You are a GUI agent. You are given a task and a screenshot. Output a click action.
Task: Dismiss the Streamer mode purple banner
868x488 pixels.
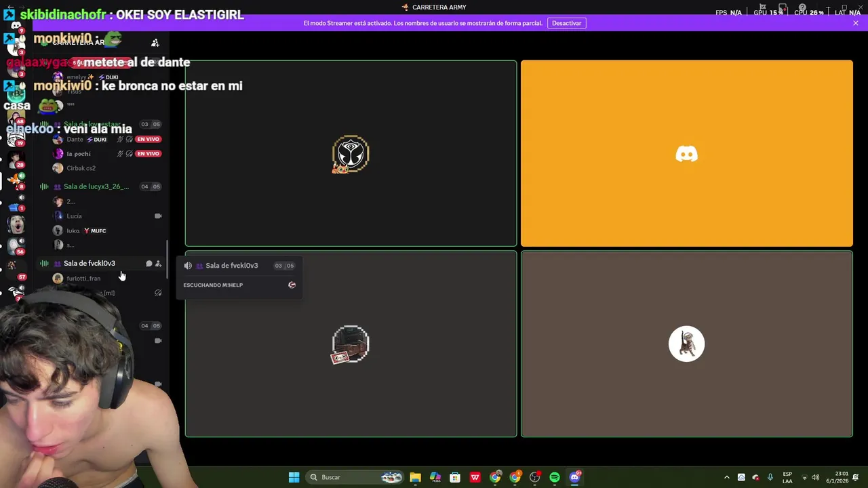855,23
